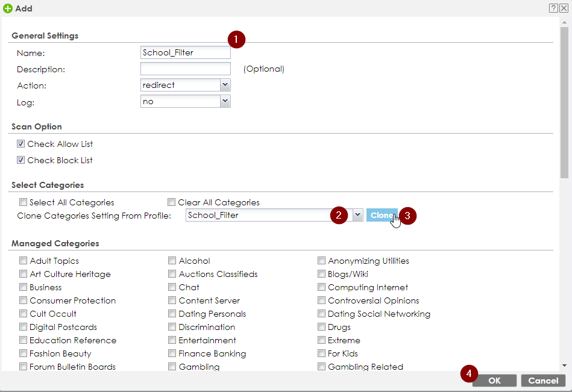Expand the Log dropdown
The height and width of the screenshot is (392, 572).
[225, 101]
